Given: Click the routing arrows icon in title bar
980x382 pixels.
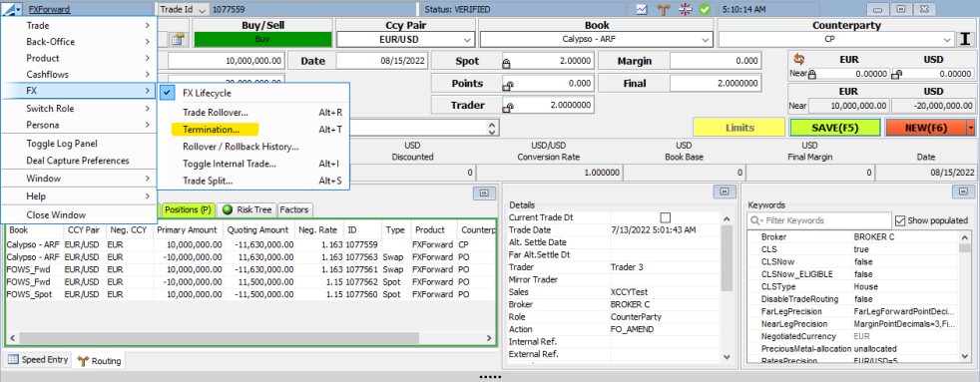Looking at the screenshot, I should coord(663,9).
